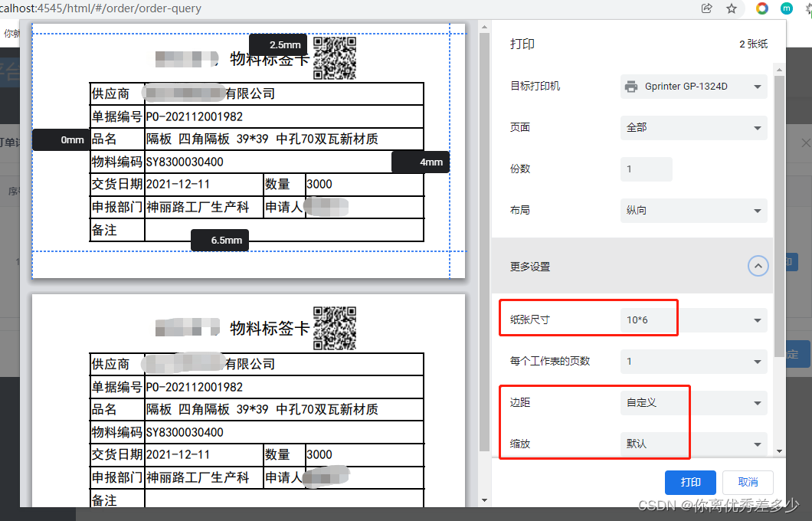Viewport: 812px width, 521px height.
Task: Click the preview pane vertical scrollbar
Action: (x=484, y=242)
